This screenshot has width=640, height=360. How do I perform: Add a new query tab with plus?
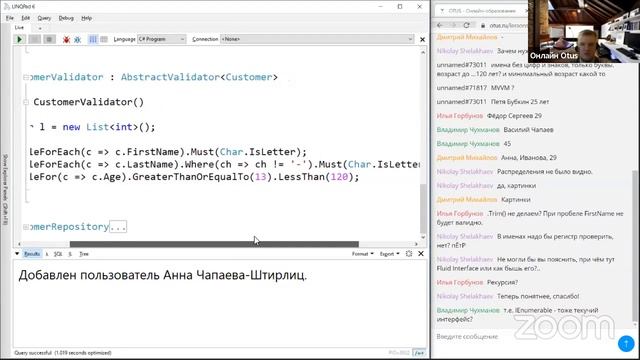click(x=40, y=28)
